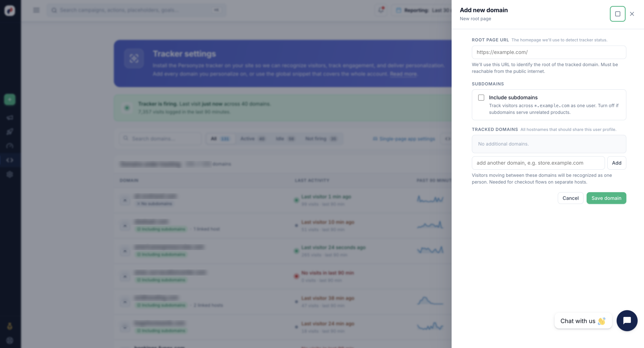Expand the domain row with Last visitor 24 min ago
The image size is (644, 348).
pos(125,327)
